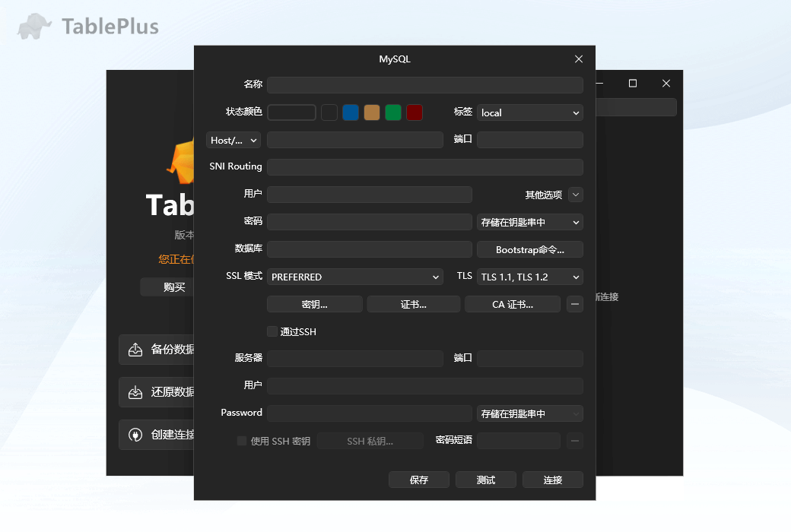Image resolution: width=791 pixels, height=532 pixels.
Task: Click the TablePlus elephant logo
Action: pos(33,25)
